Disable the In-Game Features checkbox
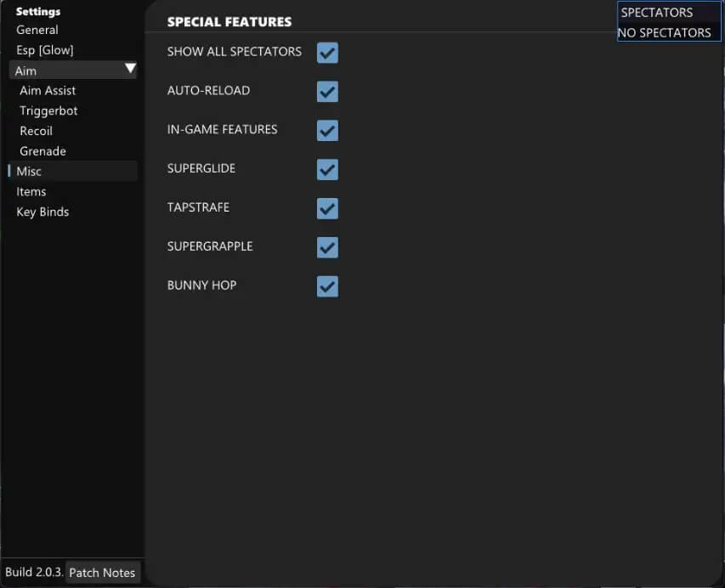The width and height of the screenshot is (725, 588). point(327,131)
